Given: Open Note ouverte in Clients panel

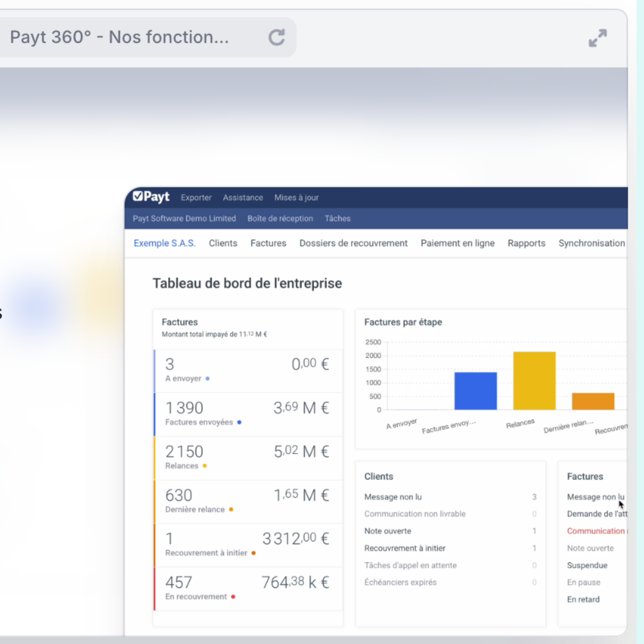Looking at the screenshot, I should tap(450, 531).
